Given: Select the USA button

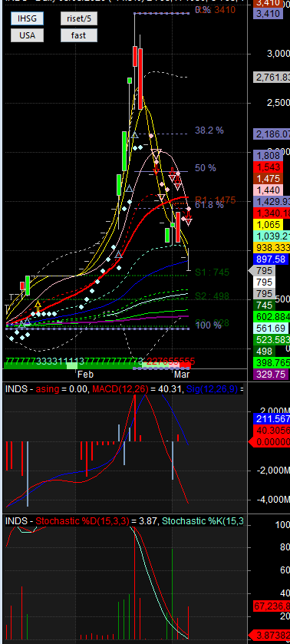Looking at the screenshot, I should tap(27, 35).
